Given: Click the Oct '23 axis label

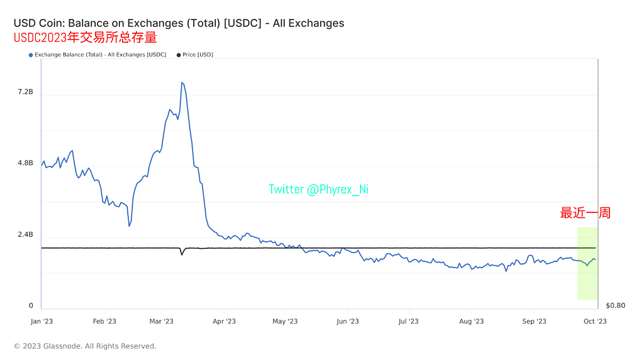Looking at the screenshot, I should point(595,321).
